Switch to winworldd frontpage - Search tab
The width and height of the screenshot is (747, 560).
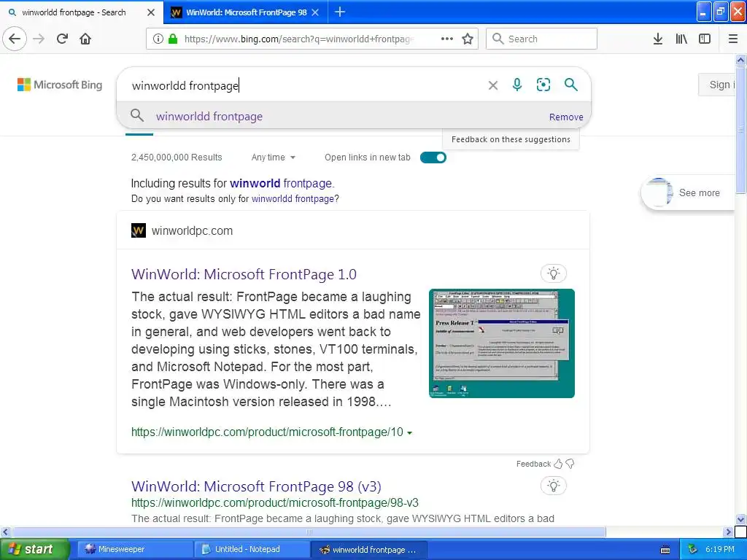[74, 12]
